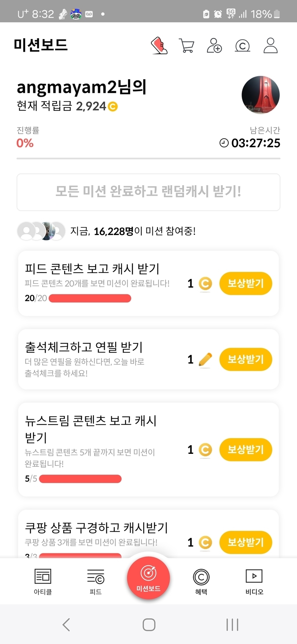
Task: Open the shopping cart
Action: (x=186, y=46)
